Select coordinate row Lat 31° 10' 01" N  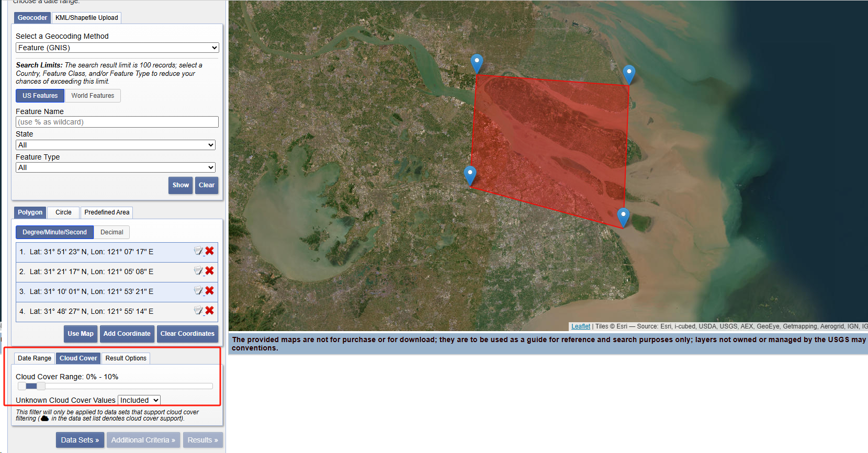[117, 292]
